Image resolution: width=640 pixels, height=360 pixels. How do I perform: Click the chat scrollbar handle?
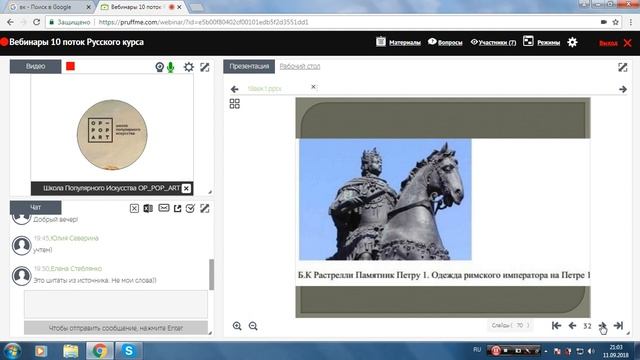(x=211, y=275)
